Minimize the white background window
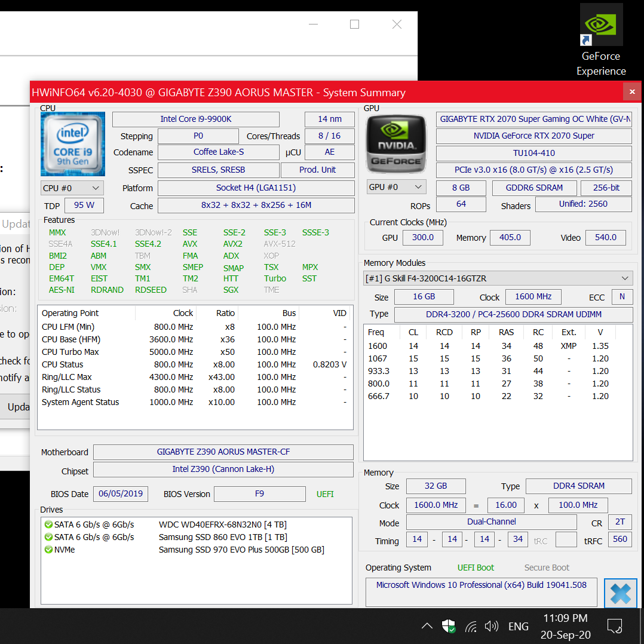644x644 pixels. tap(314, 24)
